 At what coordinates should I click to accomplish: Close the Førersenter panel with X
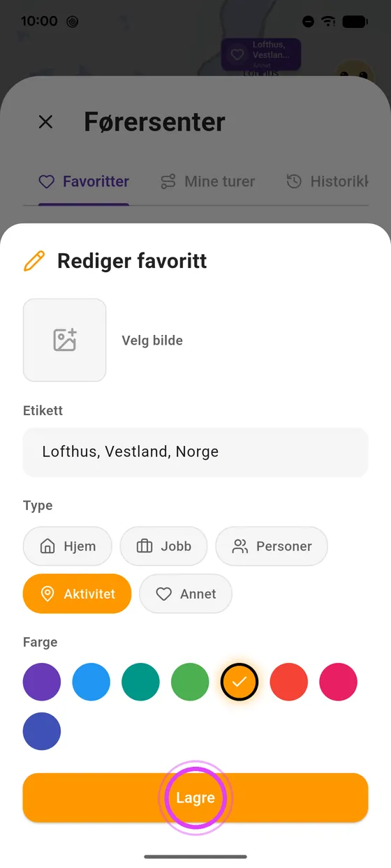point(45,122)
